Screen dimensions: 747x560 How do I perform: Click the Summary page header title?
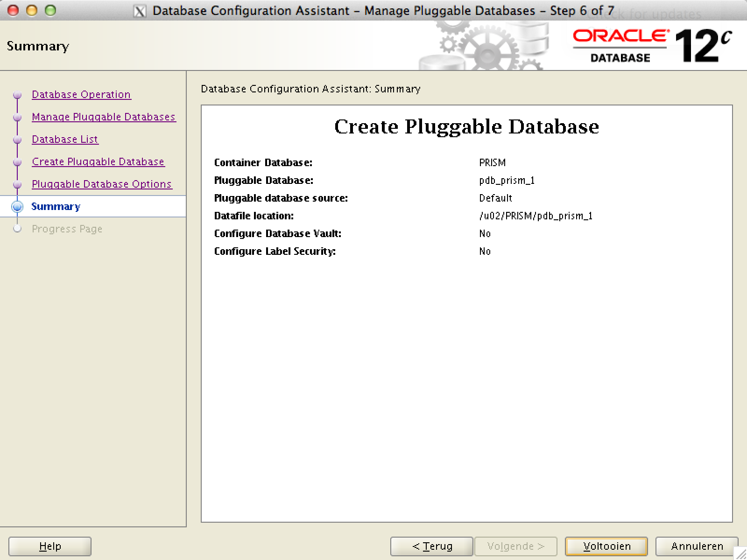[x=38, y=46]
